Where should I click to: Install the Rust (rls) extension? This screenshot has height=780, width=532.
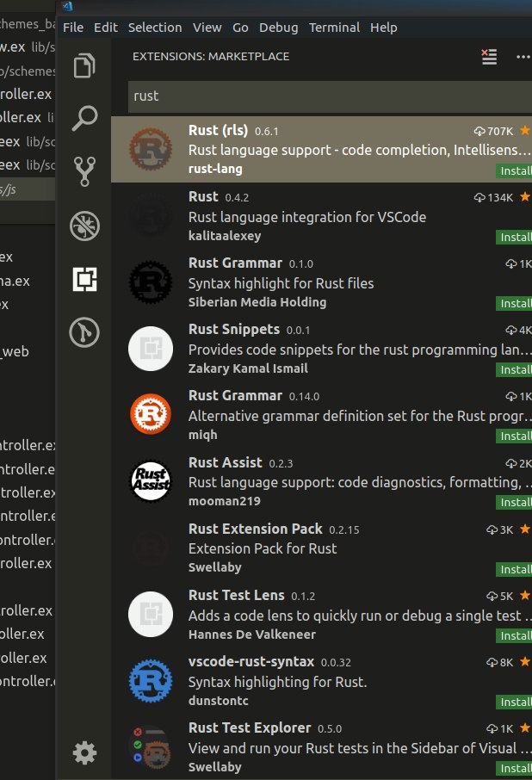(x=514, y=170)
